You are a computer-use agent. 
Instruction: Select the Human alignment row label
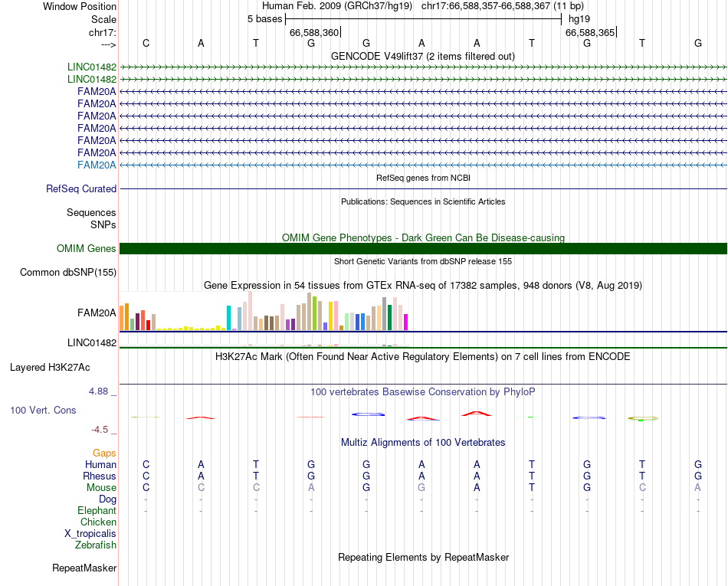100,464
